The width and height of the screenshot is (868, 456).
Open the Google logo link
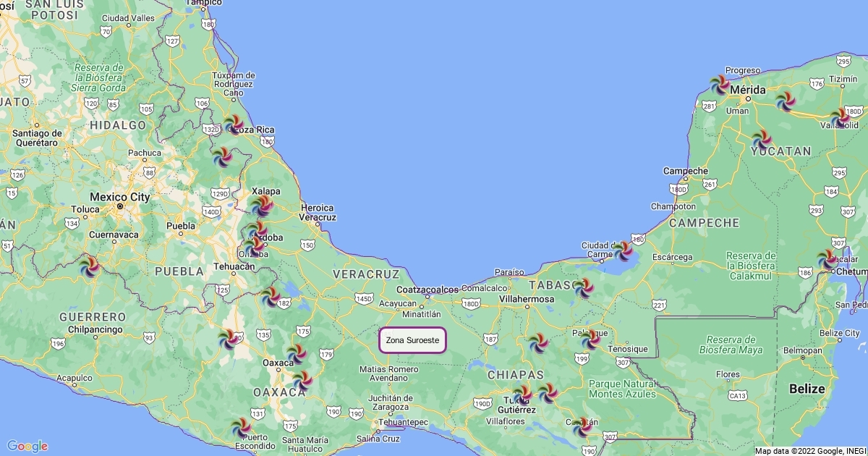[x=27, y=446]
